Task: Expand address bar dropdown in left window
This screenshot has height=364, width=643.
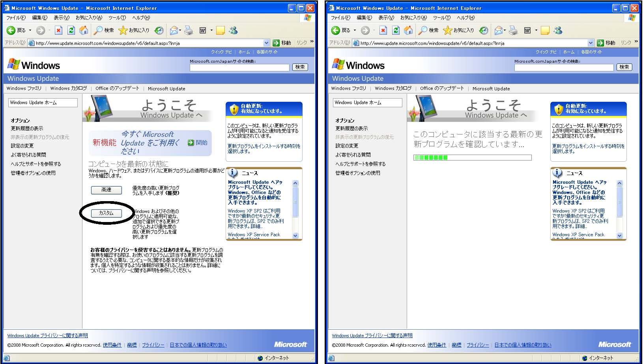Action: click(266, 43)
